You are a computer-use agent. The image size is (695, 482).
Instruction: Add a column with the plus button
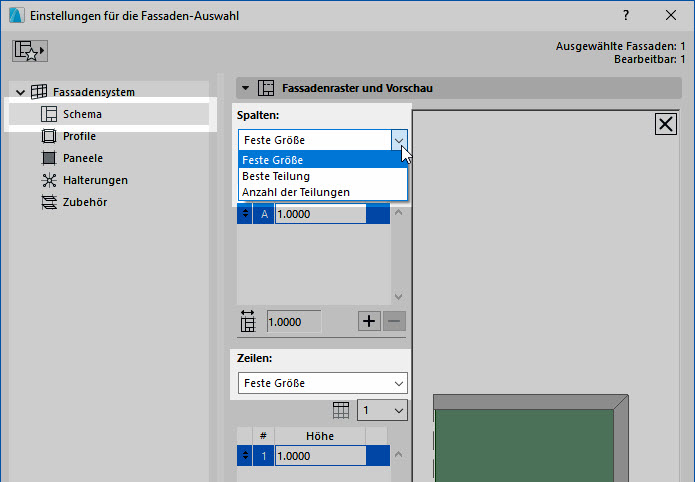pos(369,321)
